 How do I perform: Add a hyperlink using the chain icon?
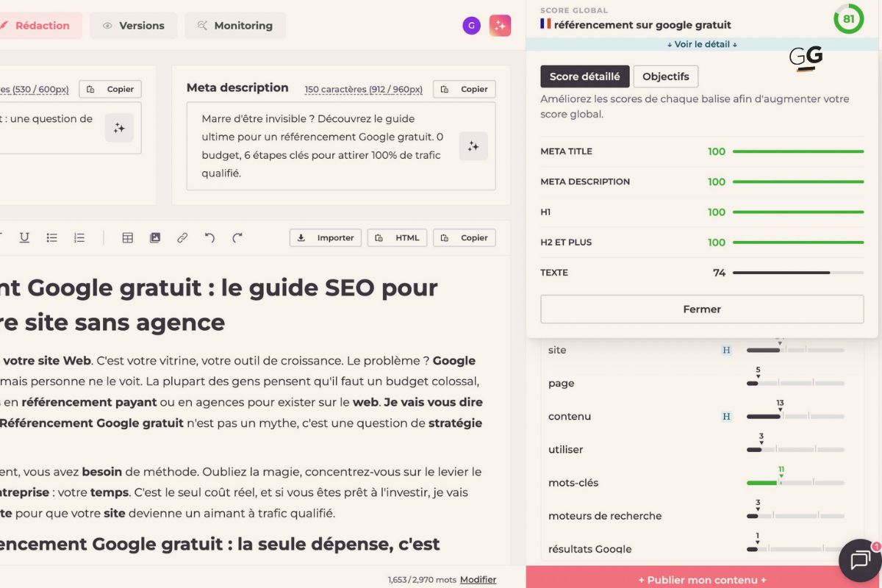point(182,237)
